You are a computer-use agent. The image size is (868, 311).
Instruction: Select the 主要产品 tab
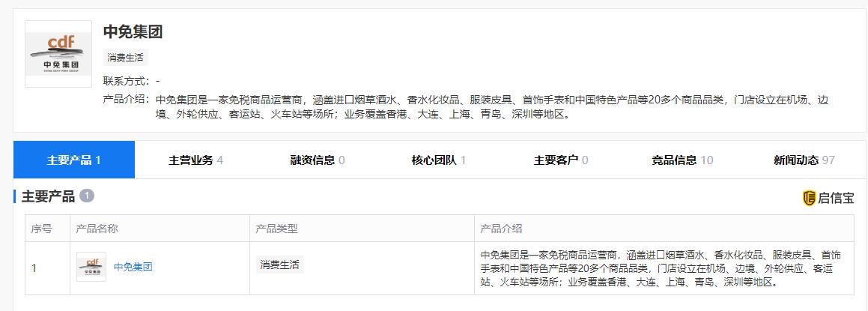(73, 160)
